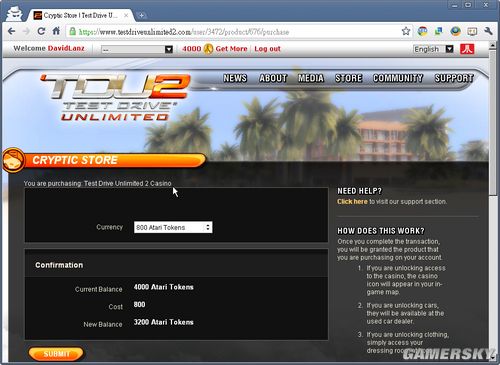The height and width of the screenshot is (365, 500).
Task: Open the SUPPORT menu
Action: pyautogui.click(x=454, y=78)
